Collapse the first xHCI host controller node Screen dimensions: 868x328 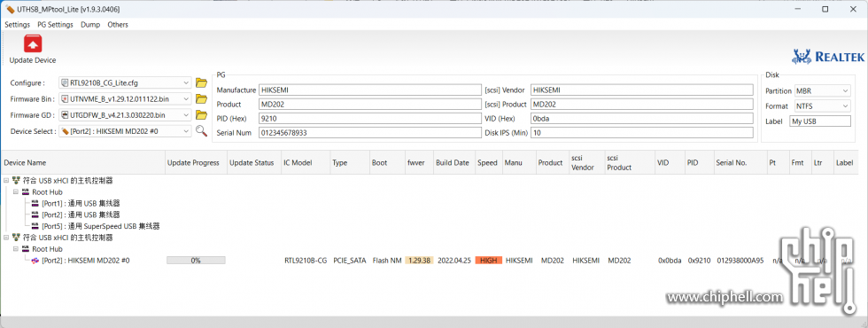[5, 181]
